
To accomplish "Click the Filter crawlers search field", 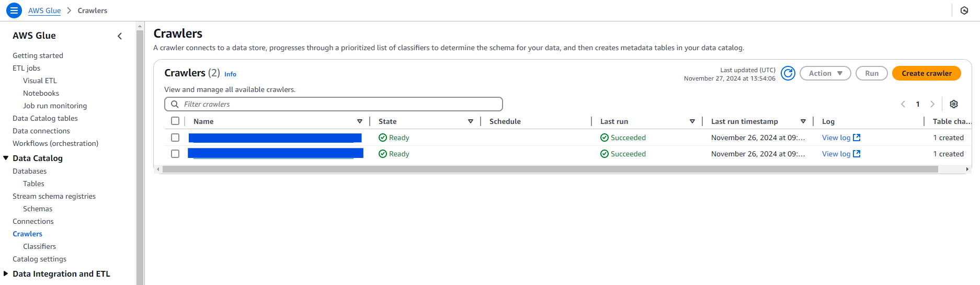I will tap(334, 104).
